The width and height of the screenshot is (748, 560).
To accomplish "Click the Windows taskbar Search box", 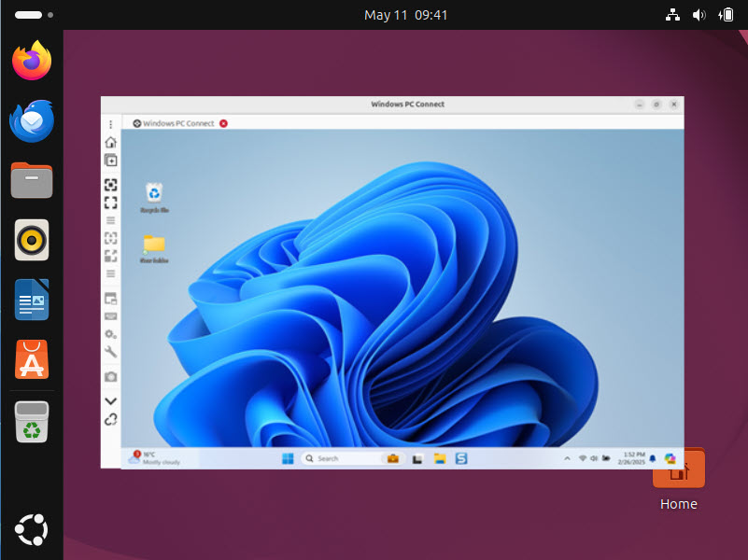I will (353, 458).
